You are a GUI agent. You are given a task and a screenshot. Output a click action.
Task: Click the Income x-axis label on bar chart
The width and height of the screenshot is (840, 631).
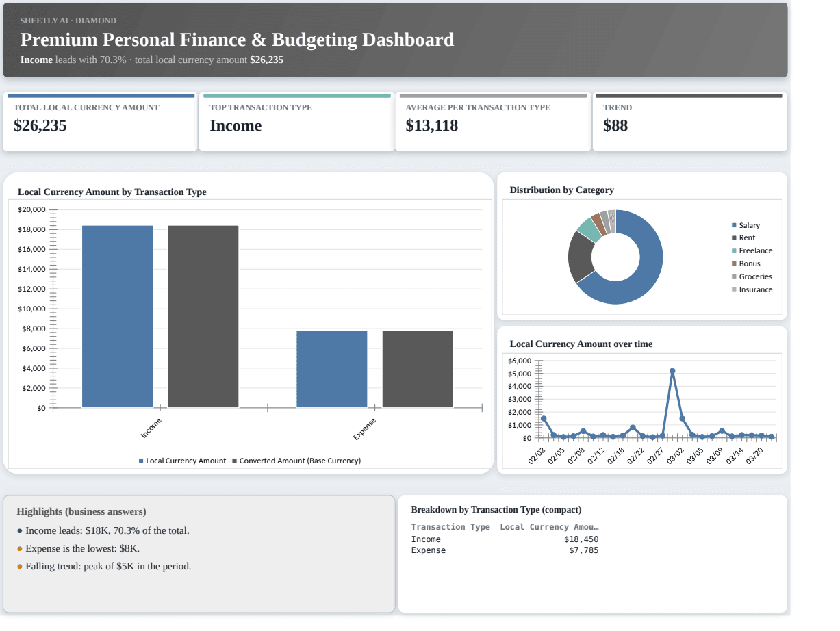[x=151, y=428]
